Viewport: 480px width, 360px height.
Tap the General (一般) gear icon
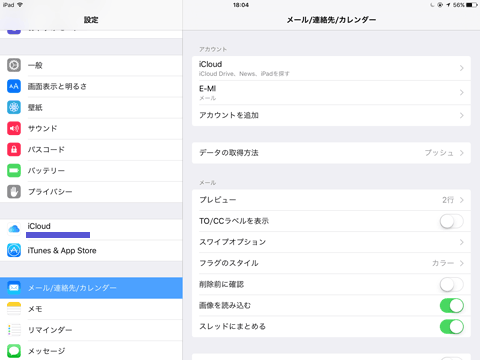click(x=14, y=65)
